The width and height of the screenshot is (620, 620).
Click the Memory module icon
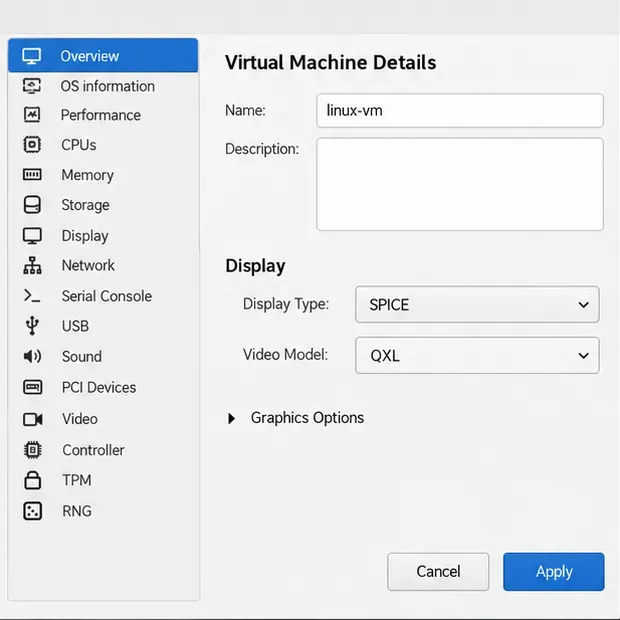coord(32,174)
